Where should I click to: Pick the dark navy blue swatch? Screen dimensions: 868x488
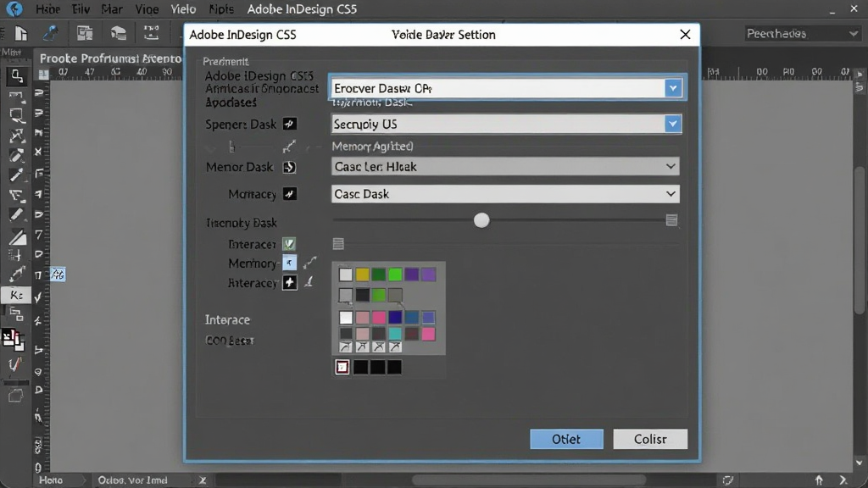coord(395,317)
